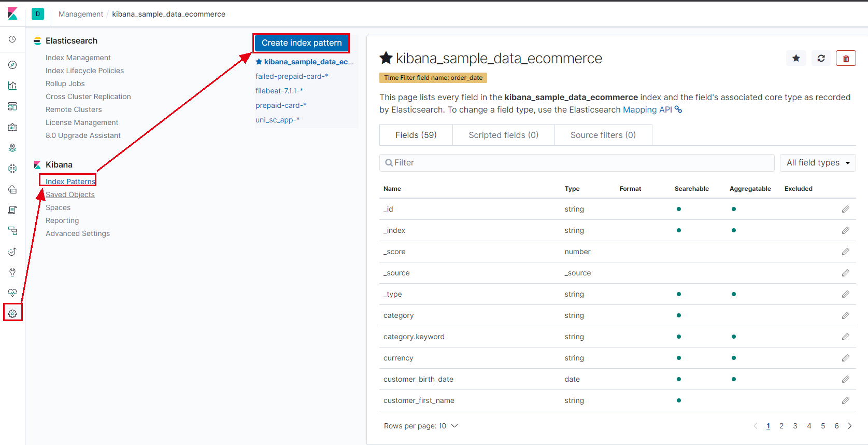Open Maps icon in sidebar

[x=12, y=148]
